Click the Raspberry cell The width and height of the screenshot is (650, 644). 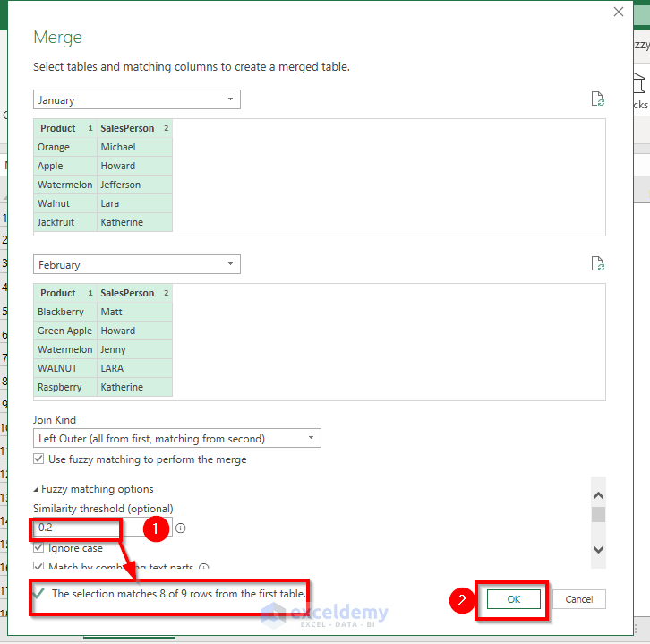pos(65,387)
